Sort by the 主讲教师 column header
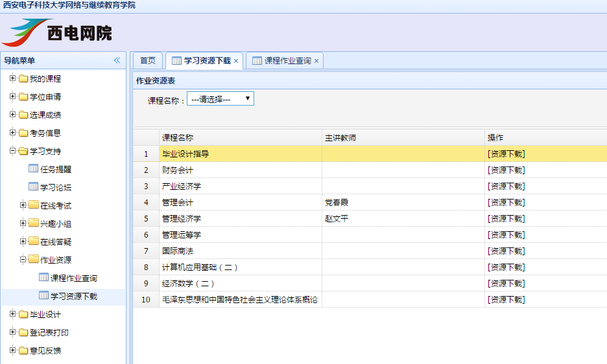Screen dimensions: 607x364 pos(340,138)
